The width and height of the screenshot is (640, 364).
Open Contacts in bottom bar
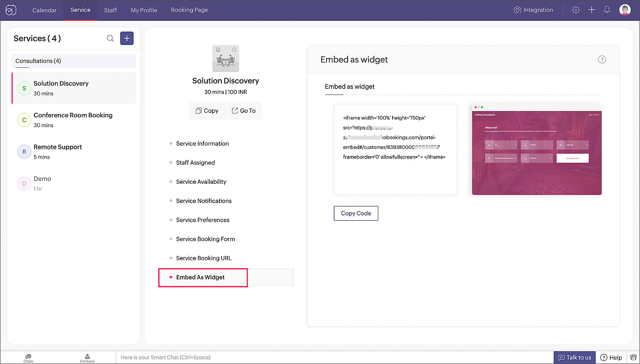[87, 358]
